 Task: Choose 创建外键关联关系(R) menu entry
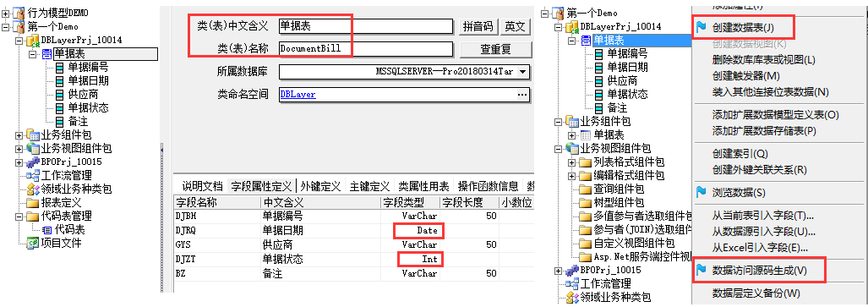pos(759,169)
